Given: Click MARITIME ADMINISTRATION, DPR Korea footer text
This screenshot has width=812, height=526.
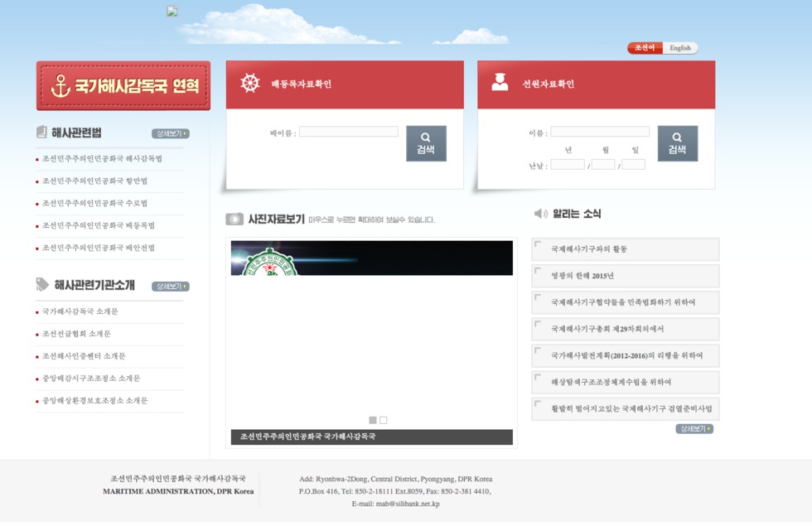Looking at the screenshot, I should pyautogui.click(x=178, y=491).
